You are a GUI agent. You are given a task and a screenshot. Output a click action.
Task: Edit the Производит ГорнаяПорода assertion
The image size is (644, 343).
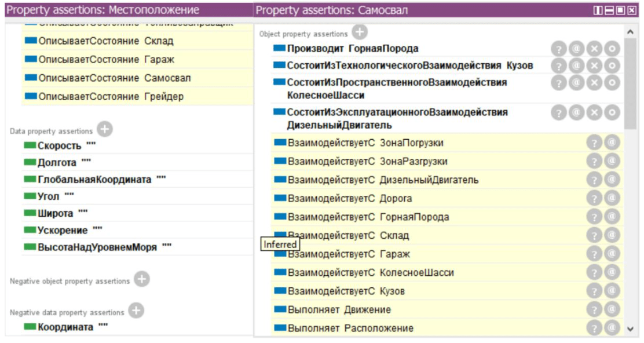(612, 49)
